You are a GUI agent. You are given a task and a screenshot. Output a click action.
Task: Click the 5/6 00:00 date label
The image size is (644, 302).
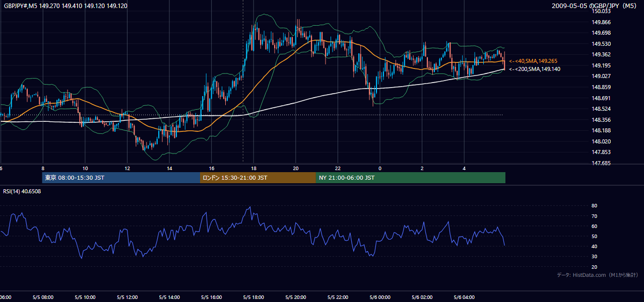click(380, 297)
